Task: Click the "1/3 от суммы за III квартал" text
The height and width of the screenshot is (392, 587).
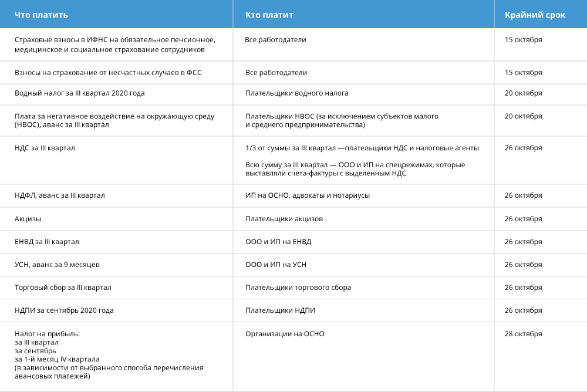Action: click(x=362, y=148)
